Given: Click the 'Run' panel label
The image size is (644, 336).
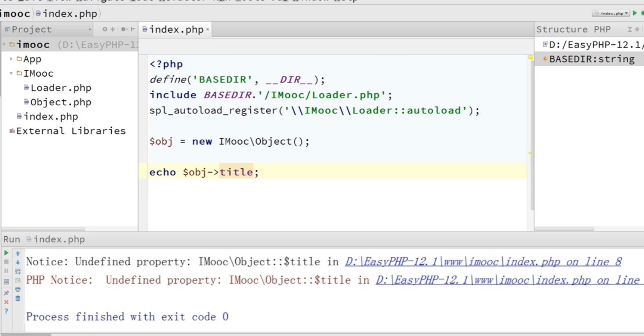Looking at the screenshot, I should pos(12,239).
